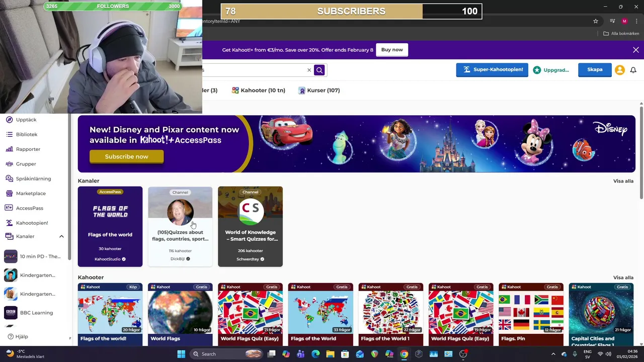Open Bibliotek in the sidebar

[x=27, y=134]
